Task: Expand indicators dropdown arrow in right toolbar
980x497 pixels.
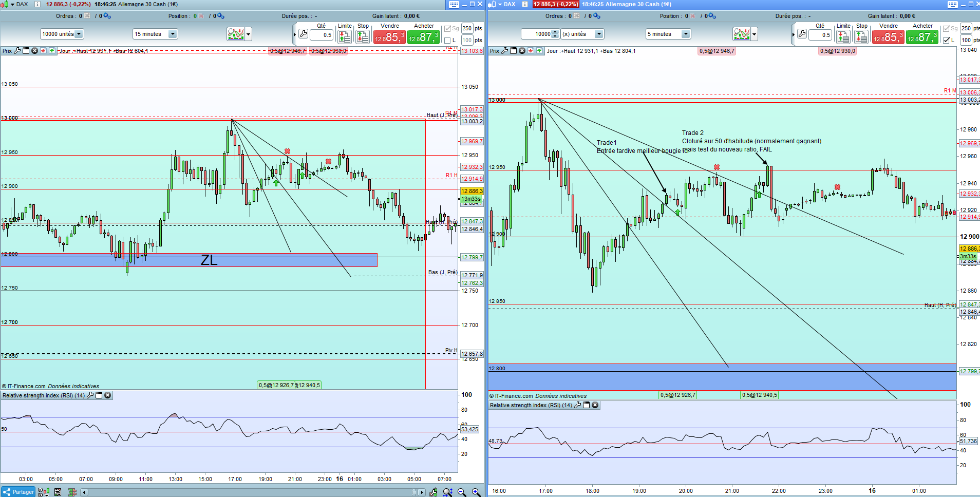Action: pyautogui.click(x=755, y=34)
